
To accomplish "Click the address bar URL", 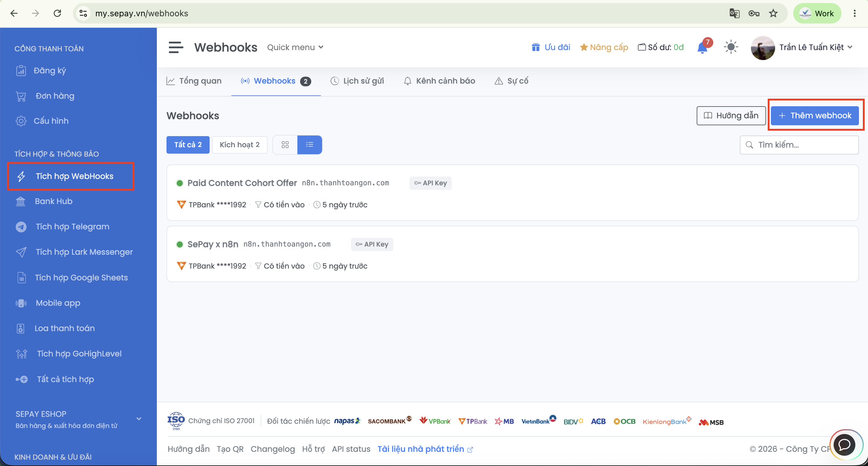I will coord(141,14).
